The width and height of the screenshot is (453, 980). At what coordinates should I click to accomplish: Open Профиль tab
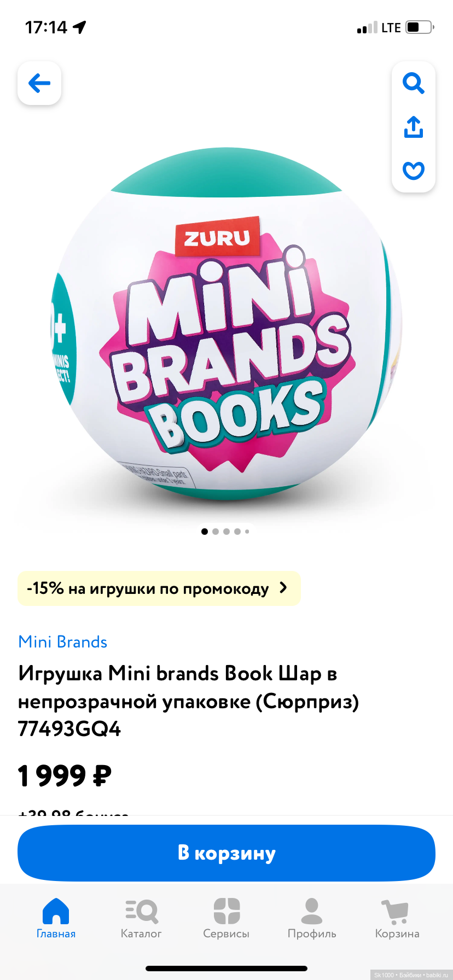coord(312,918)
